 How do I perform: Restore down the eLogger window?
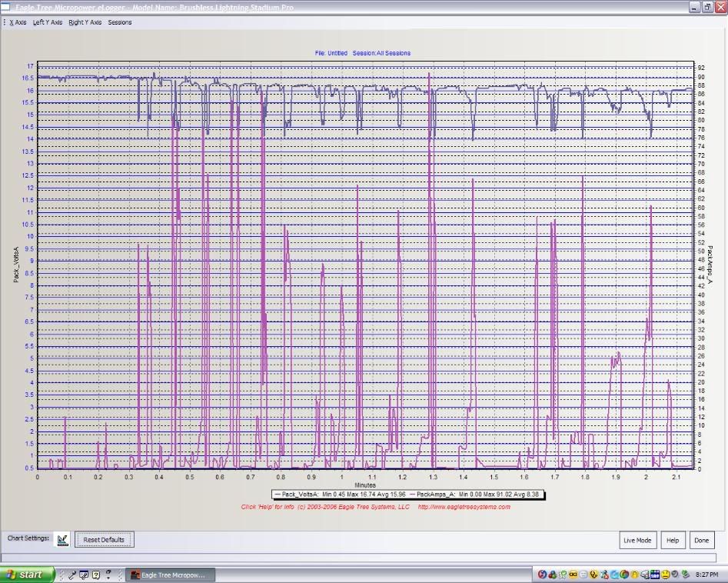tap(707, 6)
